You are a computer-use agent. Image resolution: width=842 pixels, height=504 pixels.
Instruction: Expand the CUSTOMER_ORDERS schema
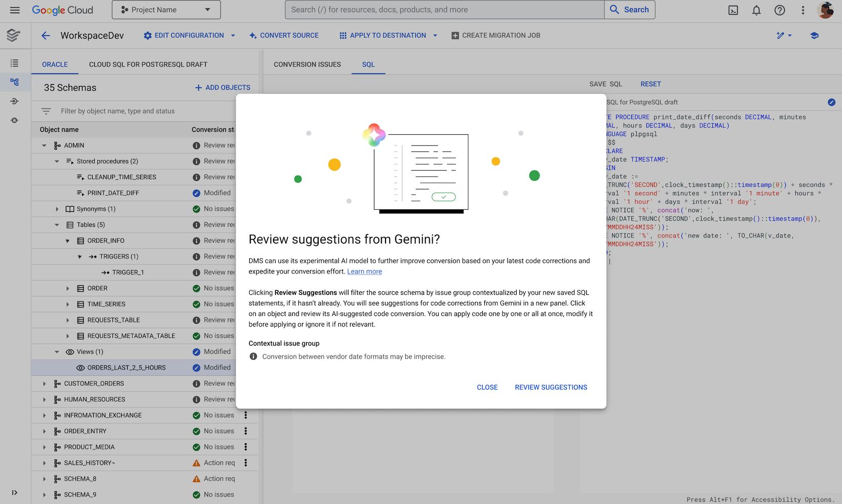[x=44, y=383]
